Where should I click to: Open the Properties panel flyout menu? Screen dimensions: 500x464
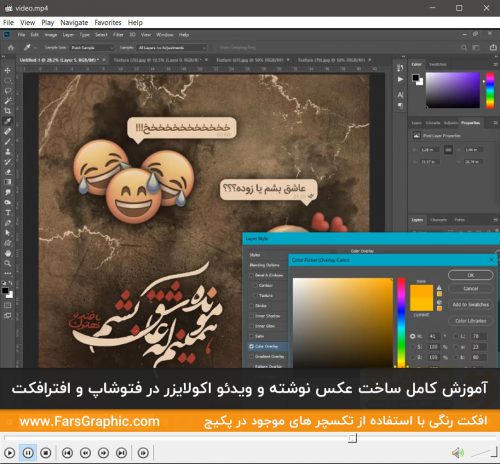click(496, 123)
